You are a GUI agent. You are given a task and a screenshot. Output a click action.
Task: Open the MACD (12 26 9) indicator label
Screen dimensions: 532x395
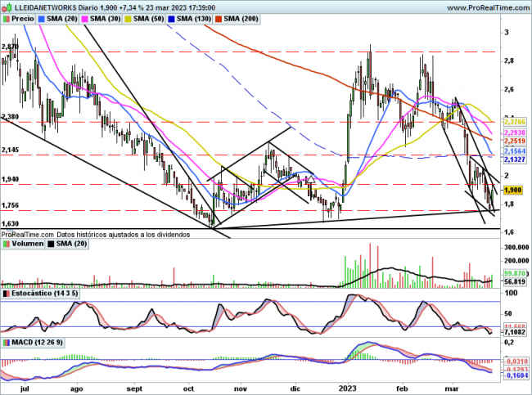point(33,343)
